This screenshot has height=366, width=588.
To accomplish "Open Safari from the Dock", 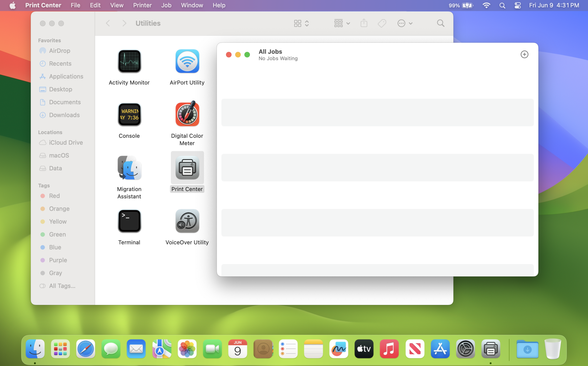I will click(x=86, y=349).
